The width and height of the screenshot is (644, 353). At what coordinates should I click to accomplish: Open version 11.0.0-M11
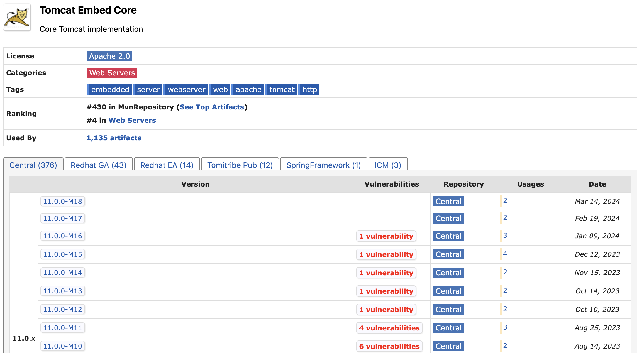pos(63,328)
